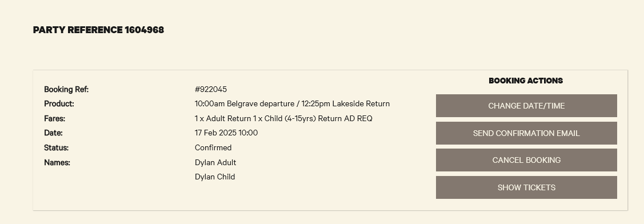Image resolution: width=644 pixels, height=224 pixels.
Task: Click the date 17 Feb 2025 10:00
Action: pos(226,133)
